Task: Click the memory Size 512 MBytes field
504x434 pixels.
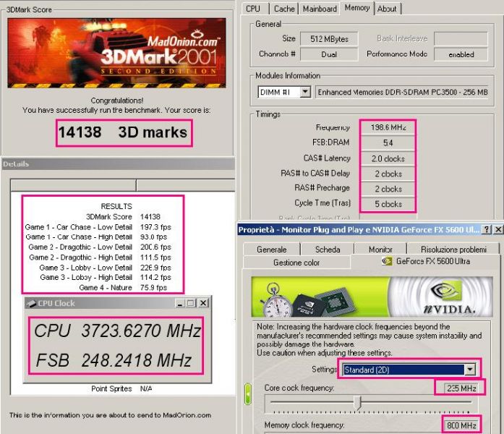Action: [329, 39]
